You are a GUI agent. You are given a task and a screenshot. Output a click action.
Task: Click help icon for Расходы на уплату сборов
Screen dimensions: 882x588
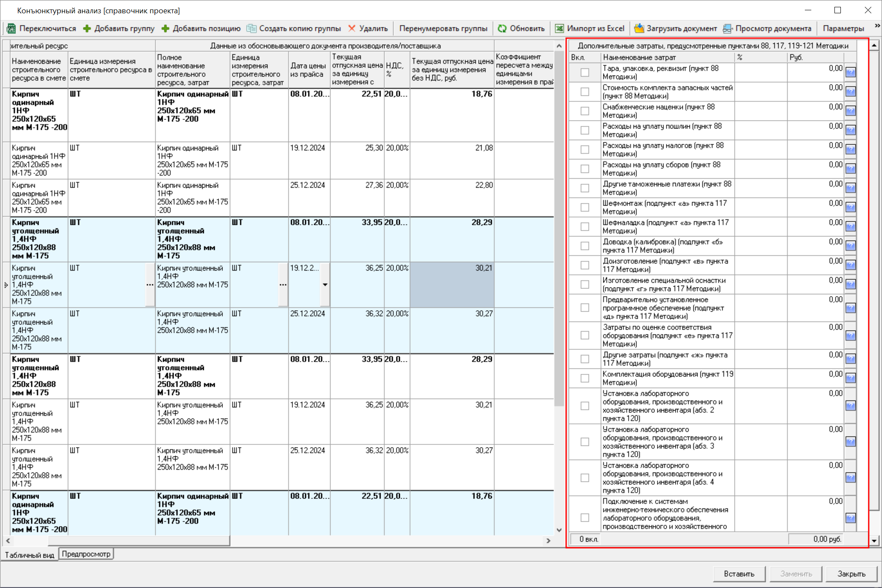click(851, 169)
